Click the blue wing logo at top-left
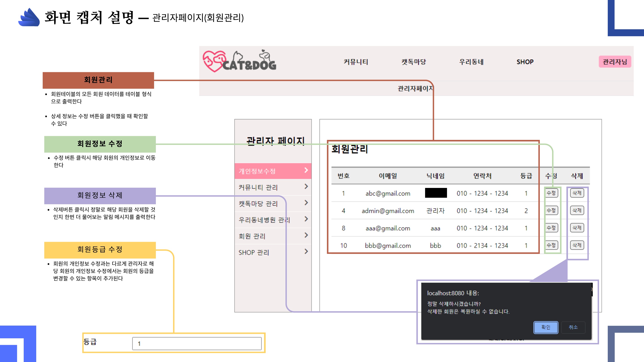 coord(29,17)
